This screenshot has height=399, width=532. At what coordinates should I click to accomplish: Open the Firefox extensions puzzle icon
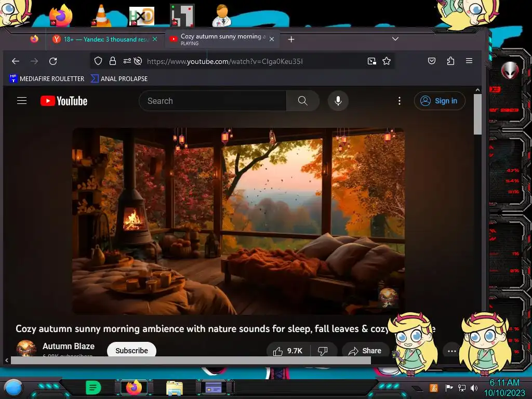(450, 61)
